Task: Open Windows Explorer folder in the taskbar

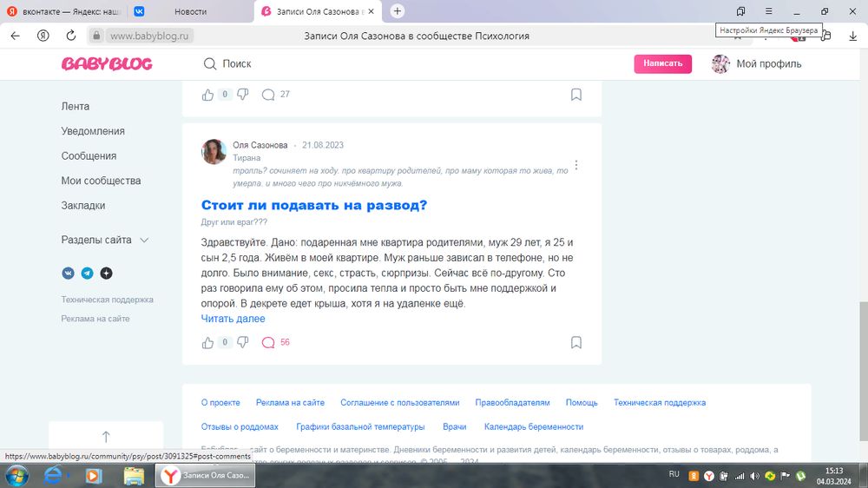Action: [134, 475]
